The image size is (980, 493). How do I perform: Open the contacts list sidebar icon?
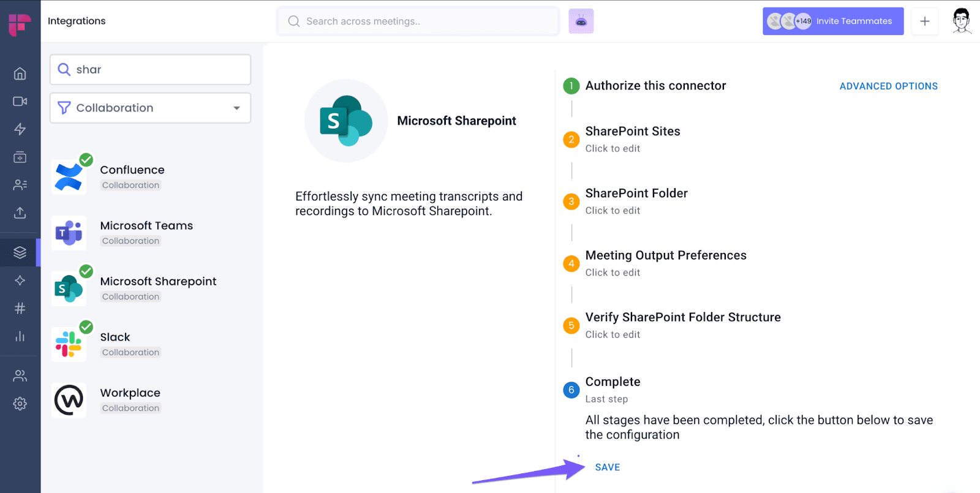[x=20, y=184]
